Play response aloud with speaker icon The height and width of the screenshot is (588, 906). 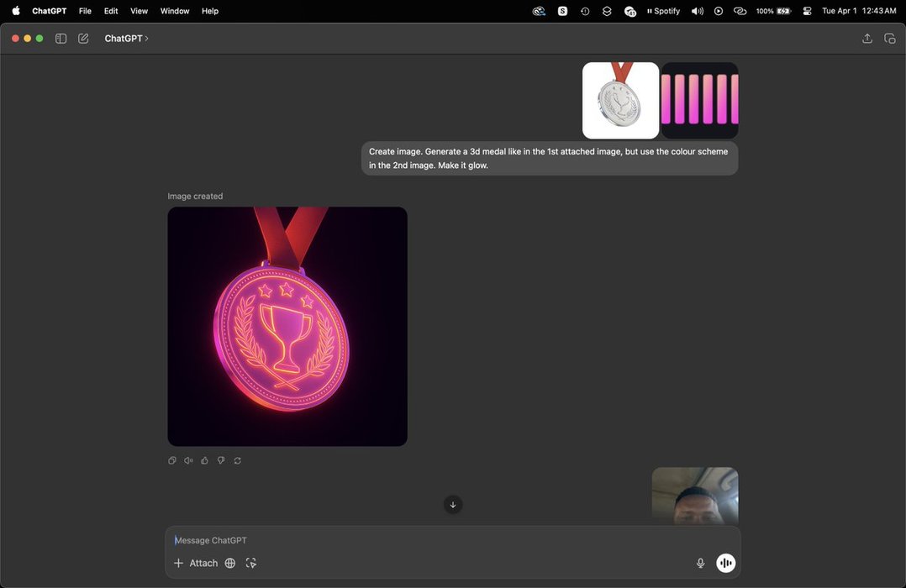click(188, 460)
